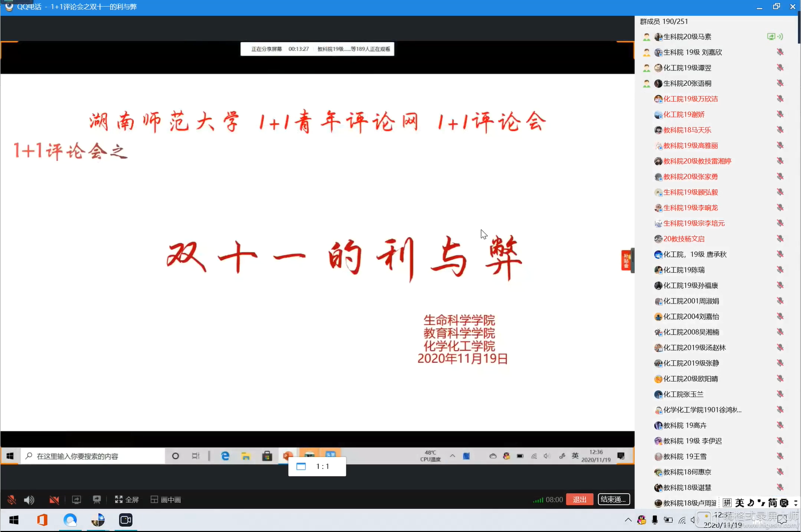Open the video camera app on taskbar
This screenshot has height=532, width=801.
click(126, 520)
